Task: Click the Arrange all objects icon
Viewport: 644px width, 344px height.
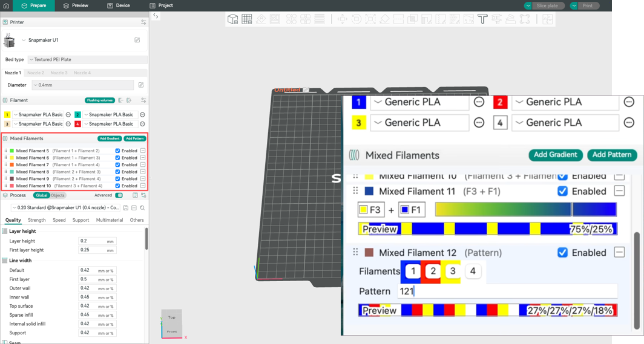Action: [x=292, y=19]
